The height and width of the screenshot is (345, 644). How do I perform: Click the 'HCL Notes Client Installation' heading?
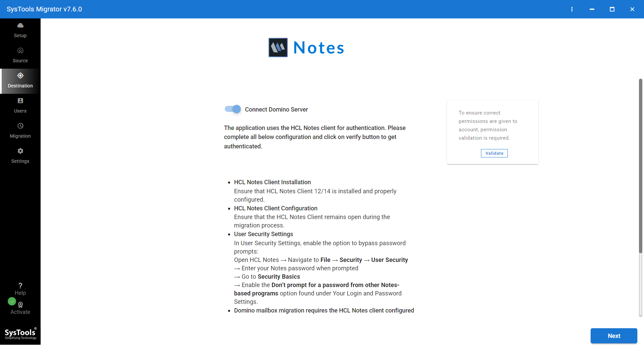[x=272, y=182]
